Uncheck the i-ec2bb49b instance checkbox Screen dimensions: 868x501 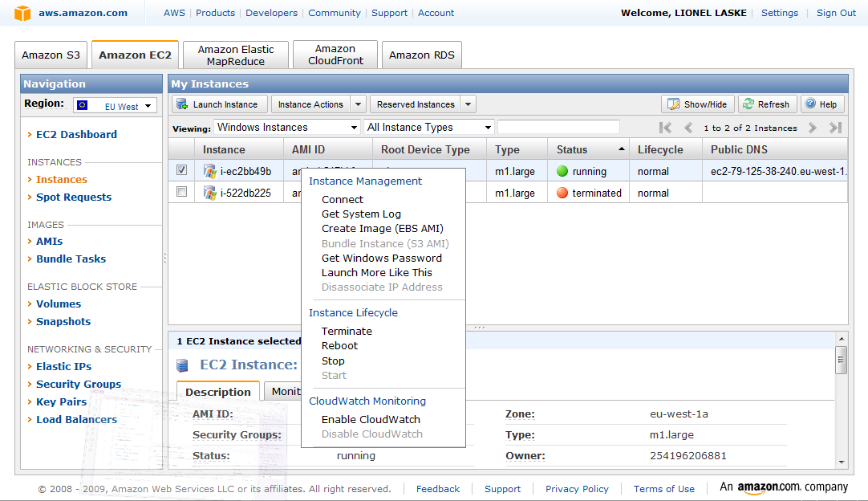click(182, 170)
